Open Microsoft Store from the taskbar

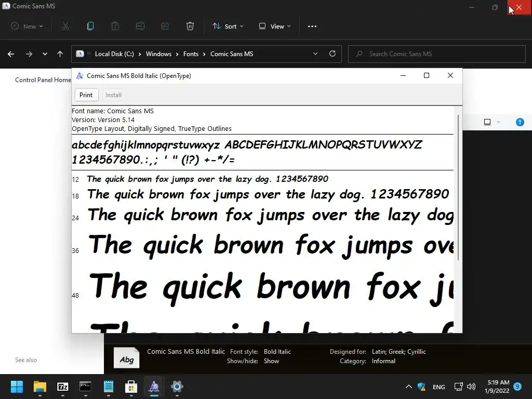[131, 387]
